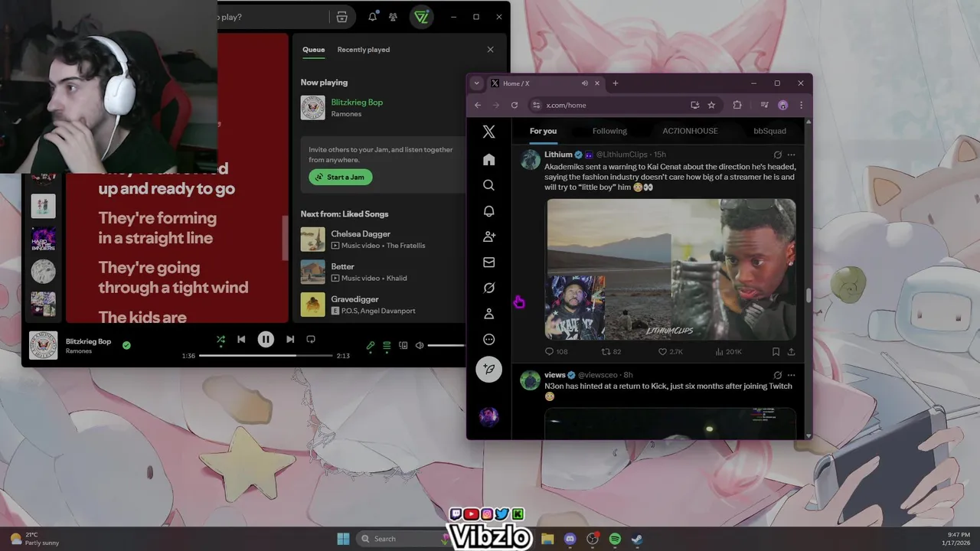Compose a new post with round button
Screen dimensions: 980x551
[x=488, y=370]
